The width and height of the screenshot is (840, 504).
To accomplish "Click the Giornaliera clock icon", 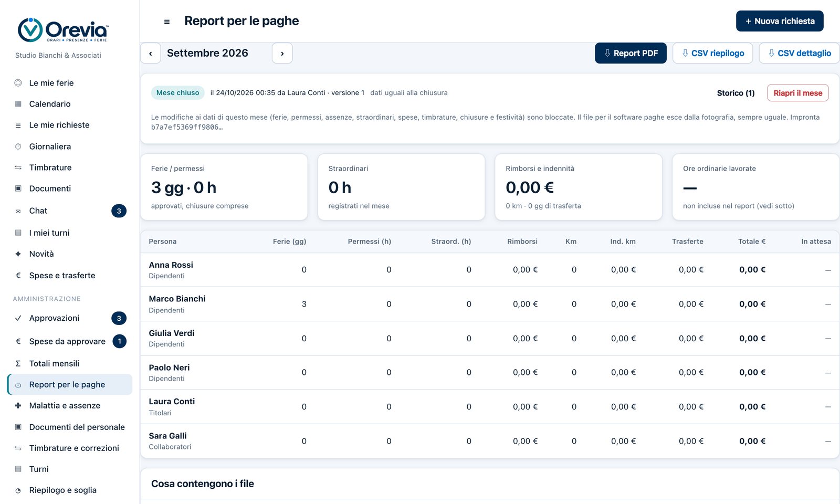I will click(18, 146).
